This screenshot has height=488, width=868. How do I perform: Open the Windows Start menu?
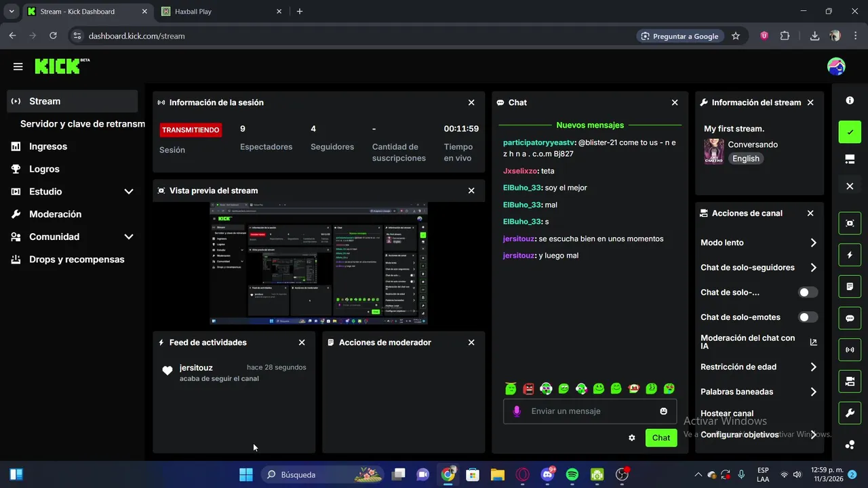pos(246,474)
